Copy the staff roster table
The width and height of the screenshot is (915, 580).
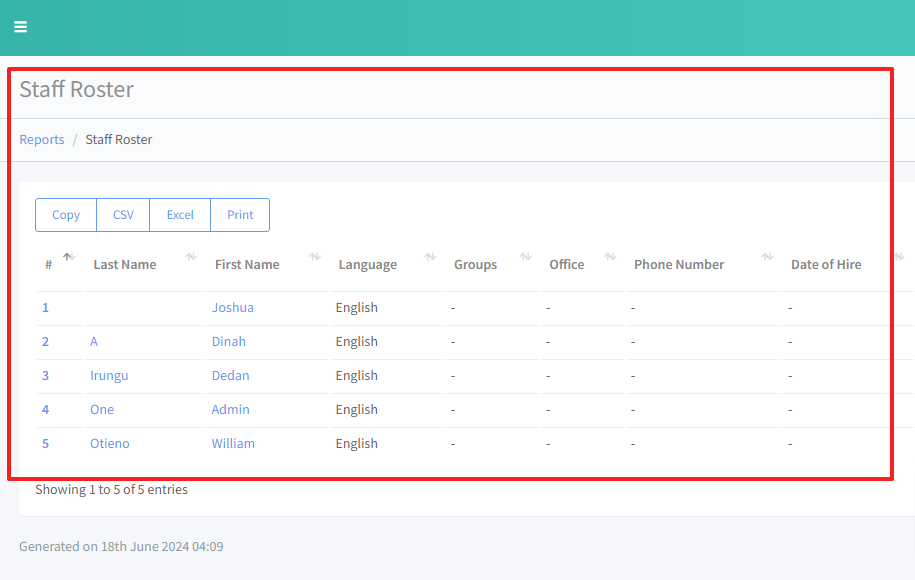point(66,215)
